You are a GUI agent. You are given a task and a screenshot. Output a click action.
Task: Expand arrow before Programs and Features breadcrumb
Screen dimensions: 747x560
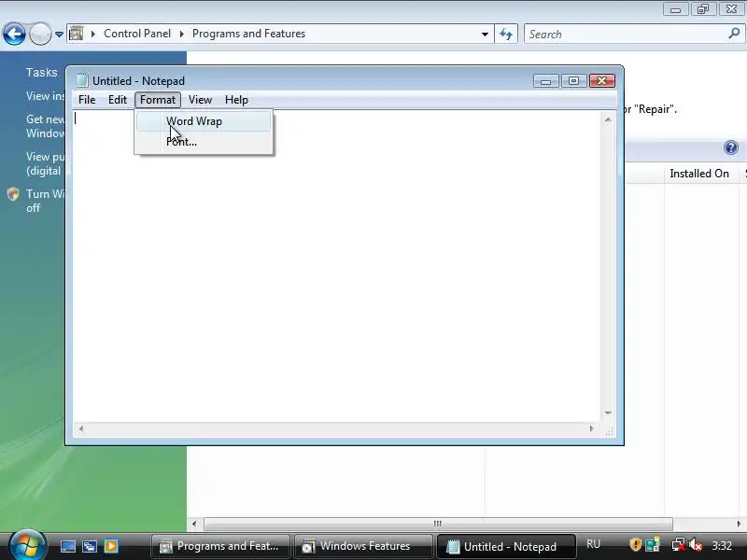click(x=181, y=34)
